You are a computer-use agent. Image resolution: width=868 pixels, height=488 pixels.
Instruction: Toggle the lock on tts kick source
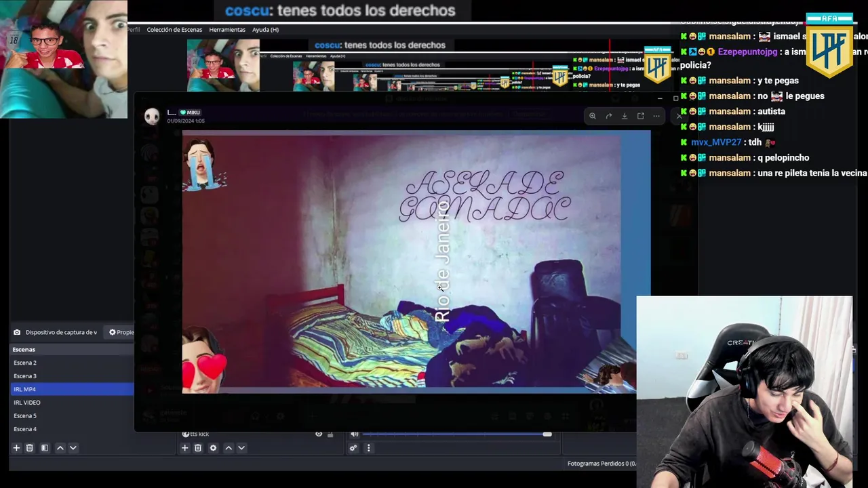[x=330, y=434]
